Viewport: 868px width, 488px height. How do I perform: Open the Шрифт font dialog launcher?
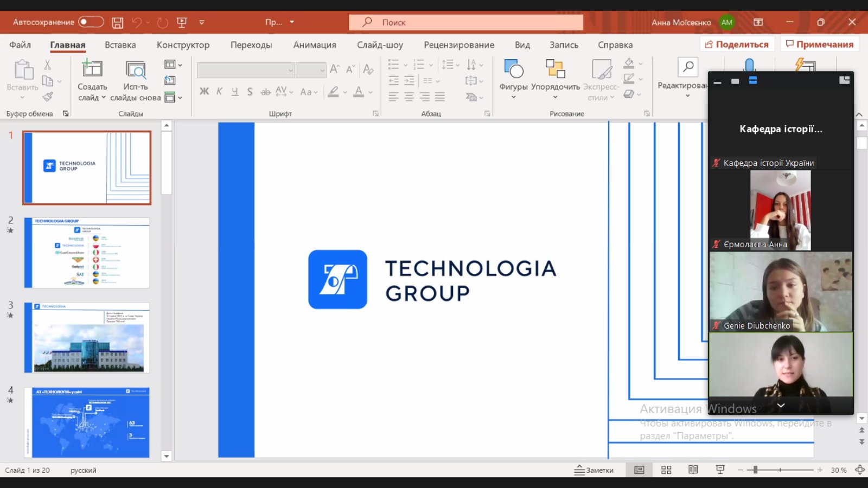(375, 113)
